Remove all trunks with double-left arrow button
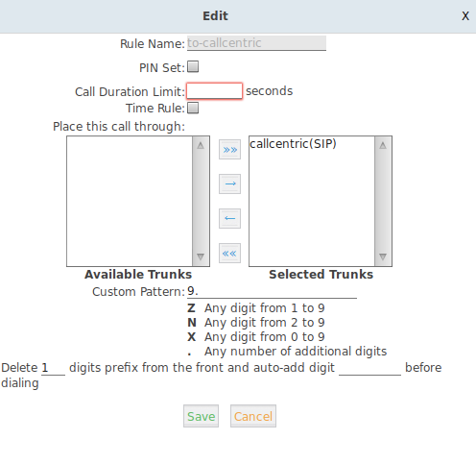This screenshot has height=464, width=476. 229,254
